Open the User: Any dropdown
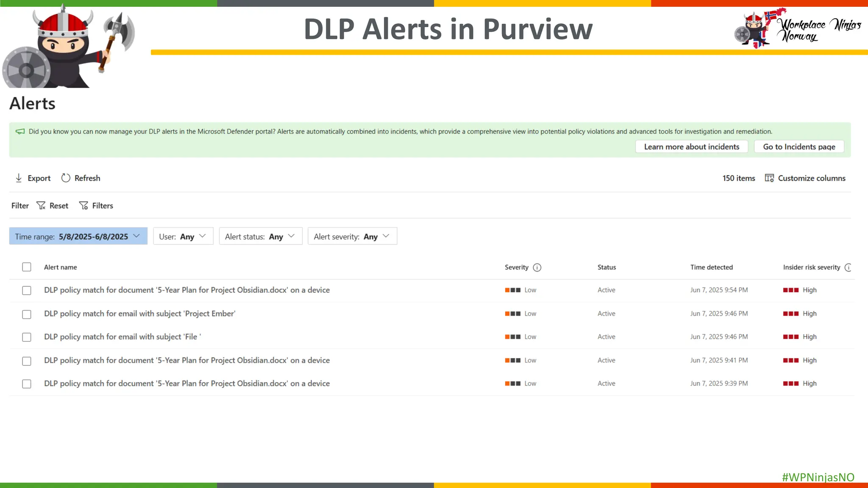Screen dimensions: 868x488 click(183, 236)
